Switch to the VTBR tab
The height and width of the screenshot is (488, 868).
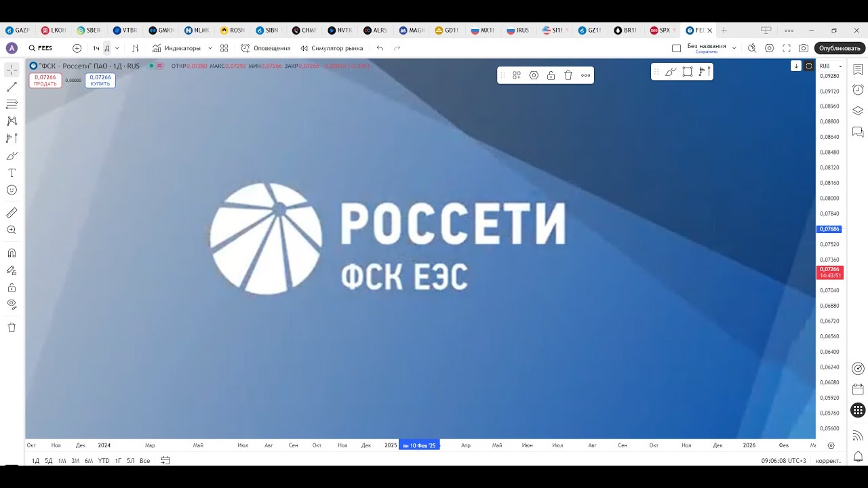point(125,30)
